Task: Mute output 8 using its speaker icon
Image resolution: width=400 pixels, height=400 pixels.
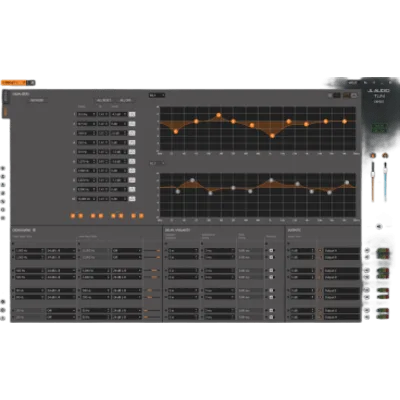Action: click(x=367, y=317)
